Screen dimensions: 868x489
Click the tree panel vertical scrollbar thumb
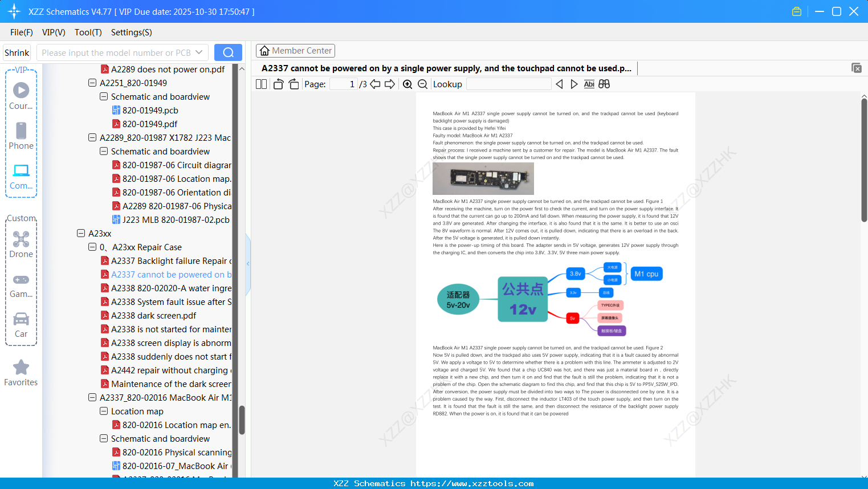(242, 420)
